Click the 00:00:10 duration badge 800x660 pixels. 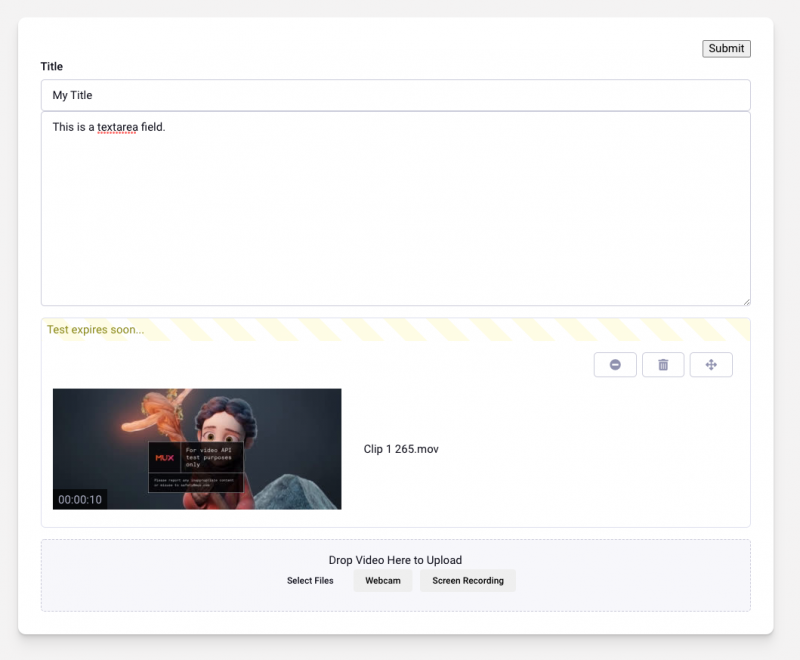(80, 499)
